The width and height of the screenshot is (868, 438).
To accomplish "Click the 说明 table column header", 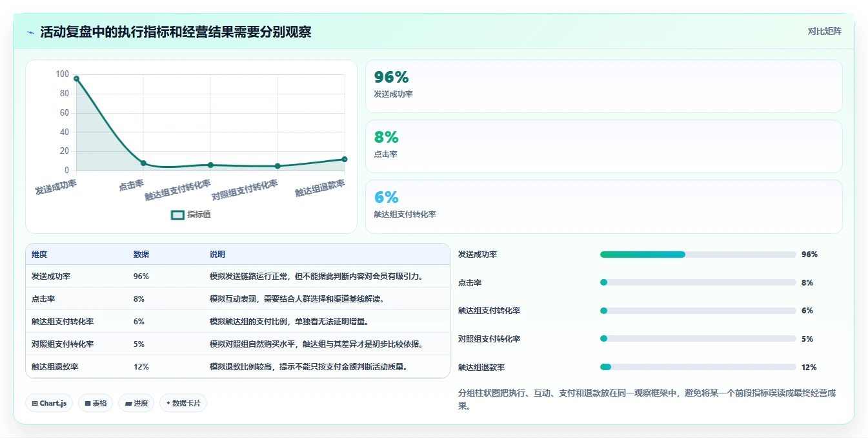I will (217, 255).
